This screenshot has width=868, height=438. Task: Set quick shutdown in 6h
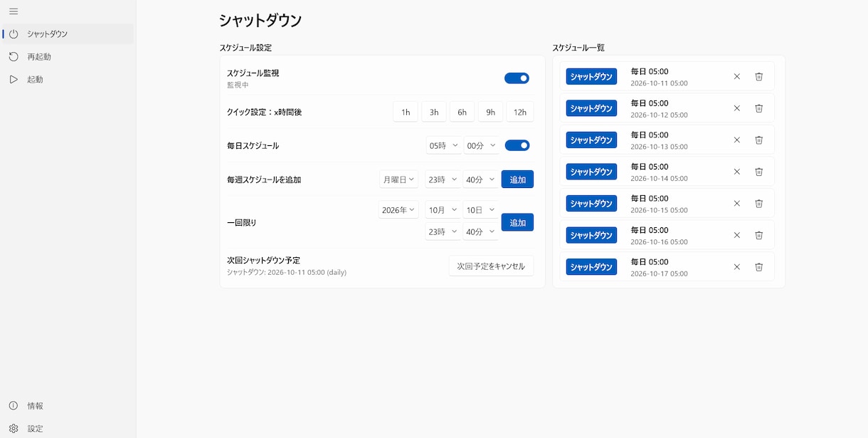coord(462,112)
